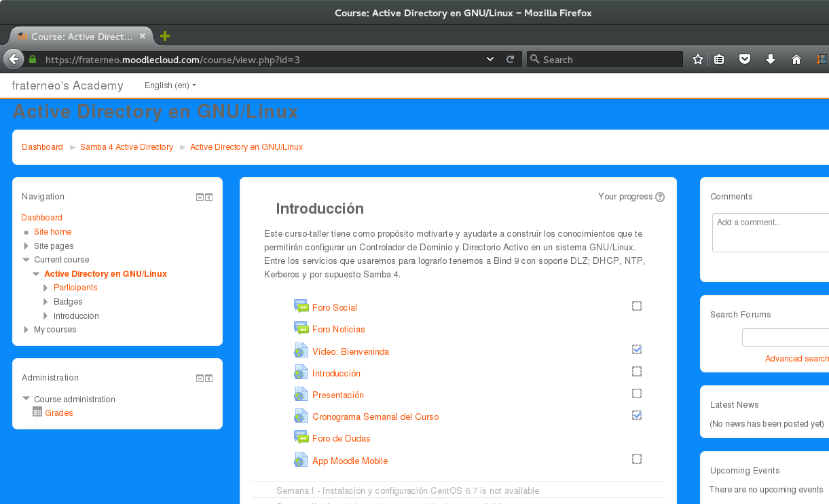The height and width of the screenshot is (504, 829).
Task: Open the App Moodle Mobile page icon
Action: click(301, 459)
